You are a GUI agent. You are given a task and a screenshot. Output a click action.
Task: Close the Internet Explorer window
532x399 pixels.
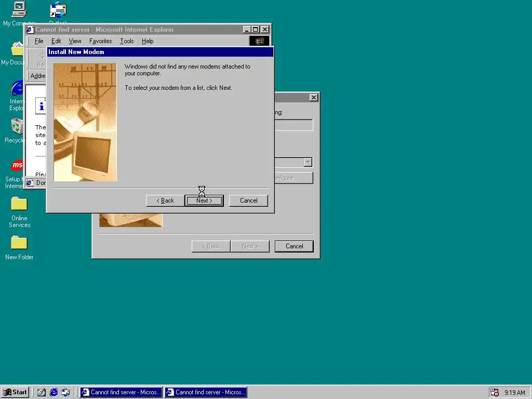point(265,30)
